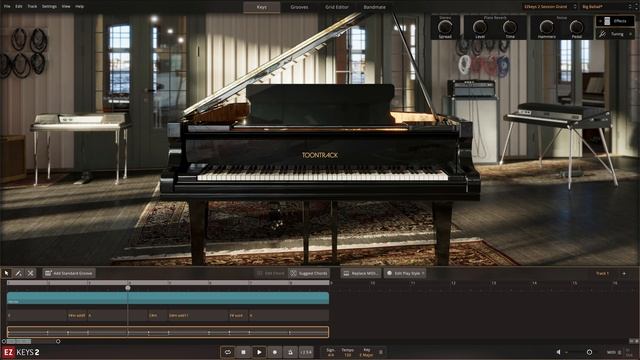Open the Edit Play Style dropdown

(405, 273)
